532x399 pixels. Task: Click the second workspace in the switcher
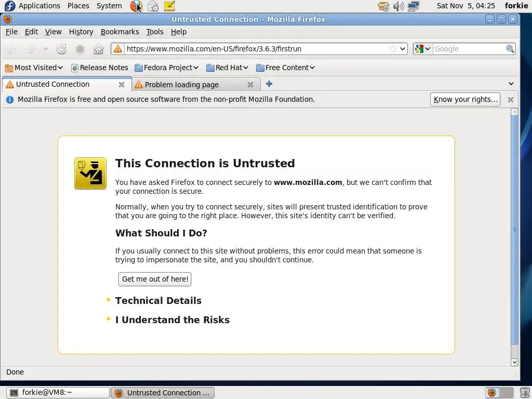(507, 393)
